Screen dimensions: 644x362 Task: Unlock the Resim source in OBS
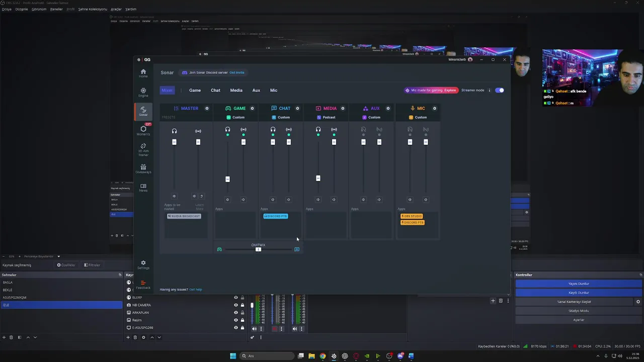242,320
